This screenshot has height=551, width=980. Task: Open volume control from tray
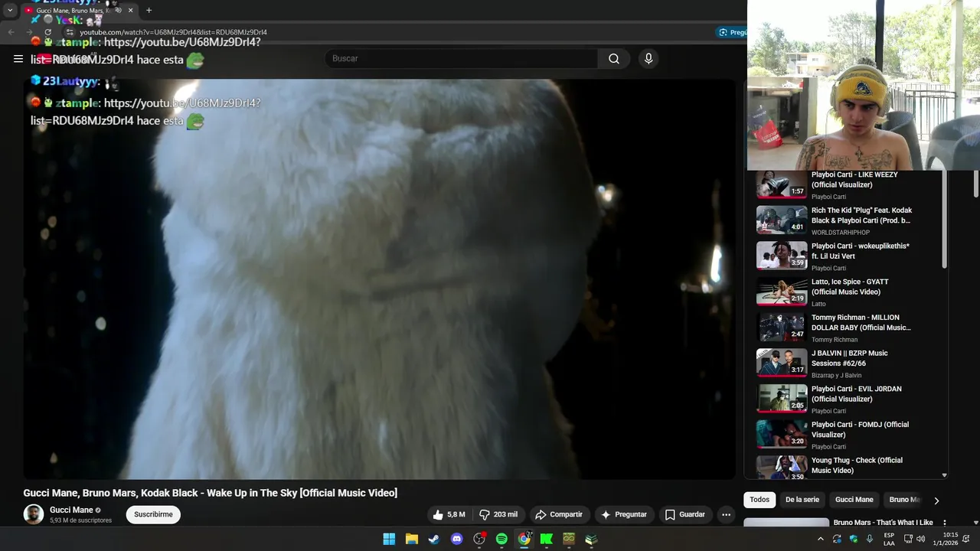920,539
